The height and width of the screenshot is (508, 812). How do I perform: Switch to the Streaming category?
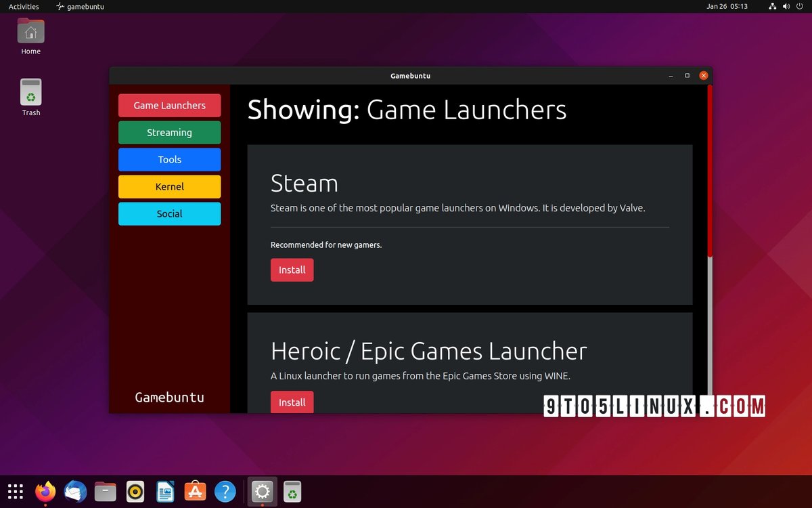pyautogui.click(x=169, y=132)
